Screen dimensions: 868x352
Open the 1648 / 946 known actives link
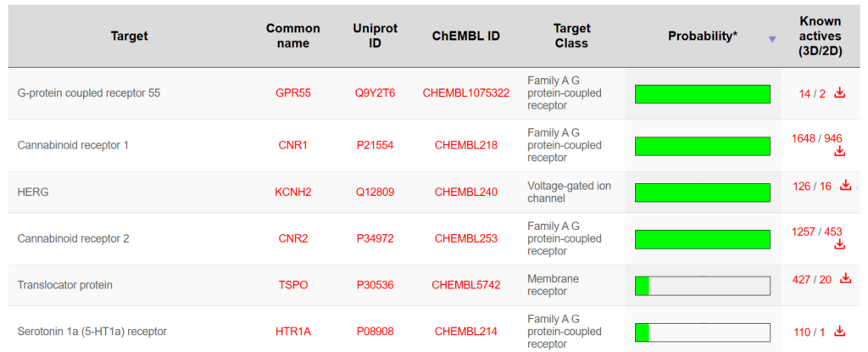816,138
